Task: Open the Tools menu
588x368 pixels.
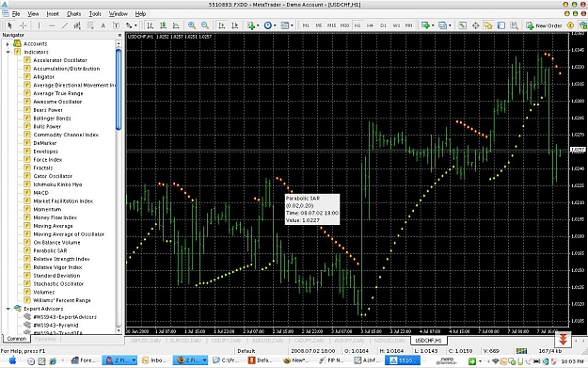Action: 95,14
